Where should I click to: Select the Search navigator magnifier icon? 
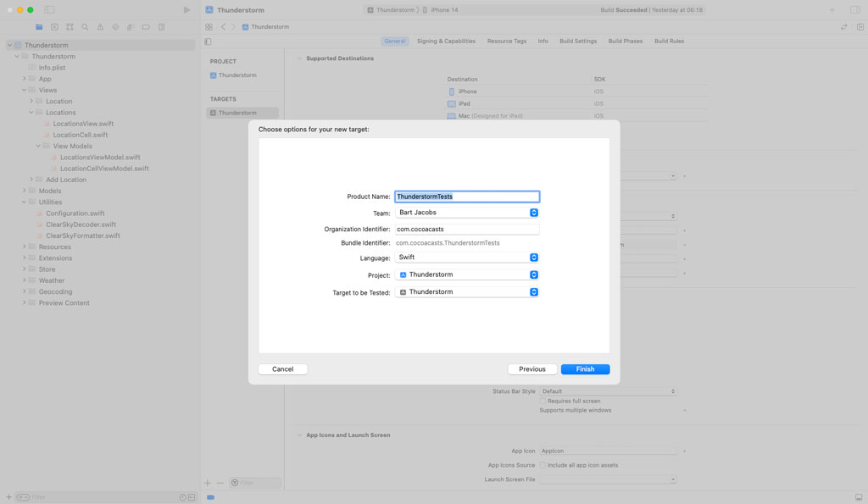pos(85,26)
